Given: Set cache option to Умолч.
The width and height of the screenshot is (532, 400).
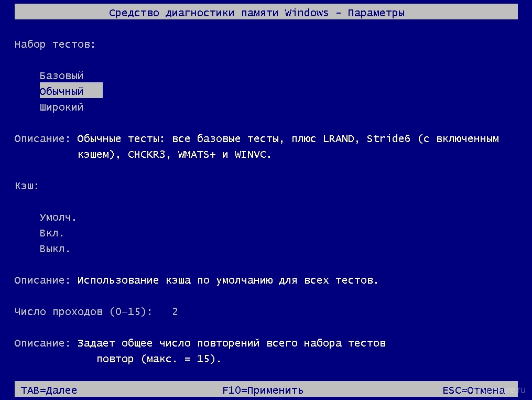Looking at the screenshot, I should [x=58, y=217].
